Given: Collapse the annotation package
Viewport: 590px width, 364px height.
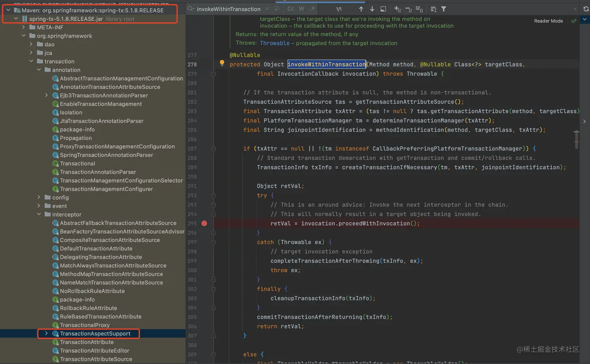Looking at the screenshot, I should tap(39, 70).
